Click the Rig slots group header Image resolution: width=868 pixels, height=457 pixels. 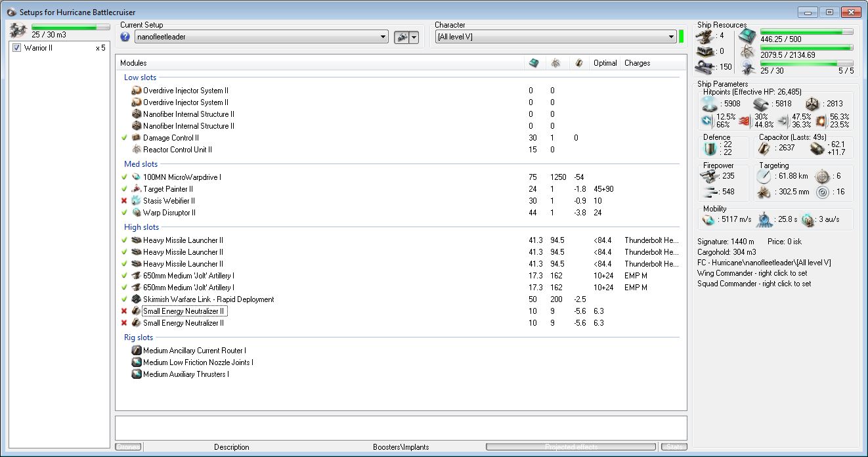(x=139, y=337)
